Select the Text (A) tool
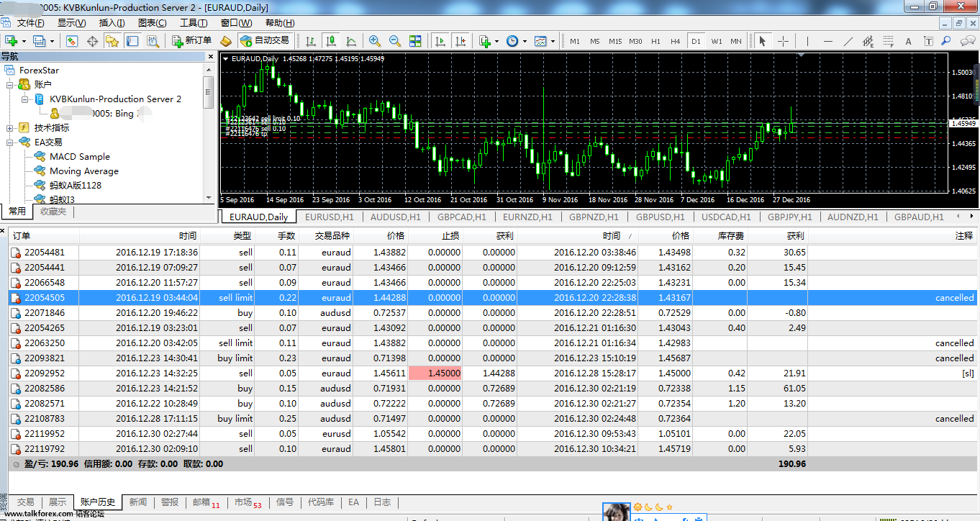This screenshot has height=521, width=980. pos(908,41)
